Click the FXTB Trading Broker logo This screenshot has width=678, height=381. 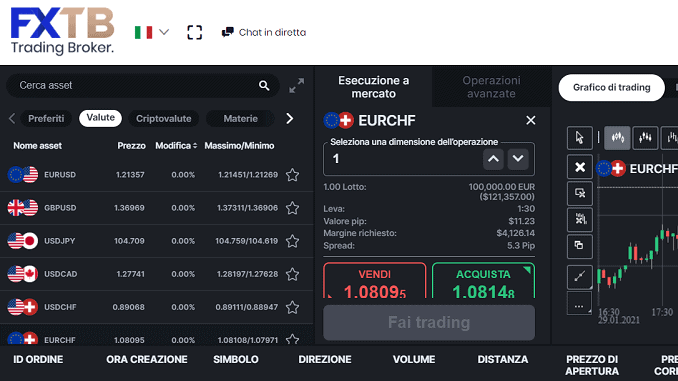(x=62, y=31)
